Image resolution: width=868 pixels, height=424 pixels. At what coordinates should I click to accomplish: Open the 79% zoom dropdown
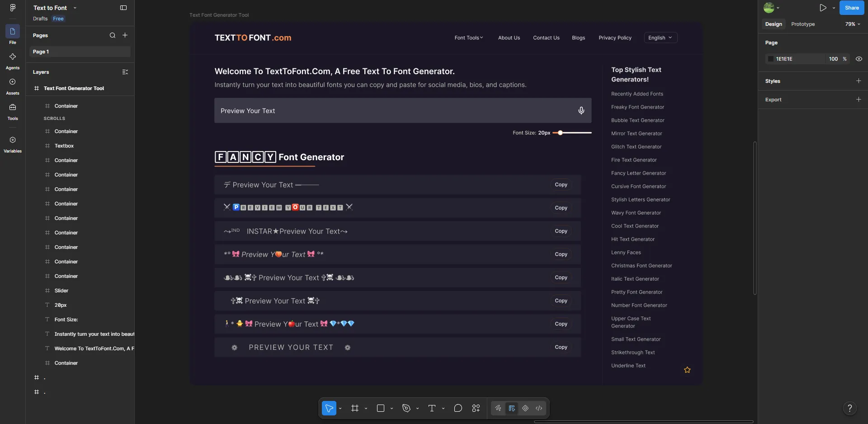click(x=853, y=24)
